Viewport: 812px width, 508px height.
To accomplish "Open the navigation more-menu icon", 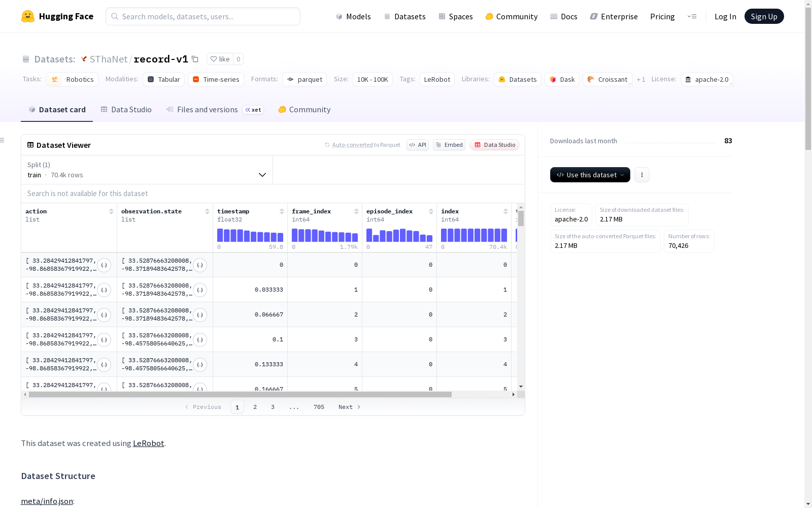I will (x=692, y=16).
